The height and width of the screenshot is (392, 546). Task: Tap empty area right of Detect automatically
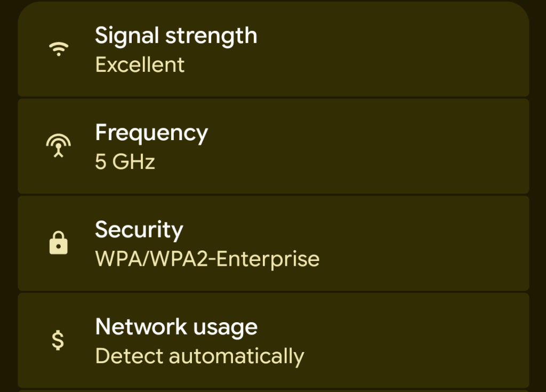pyautogui.click(x=416, y=356)
